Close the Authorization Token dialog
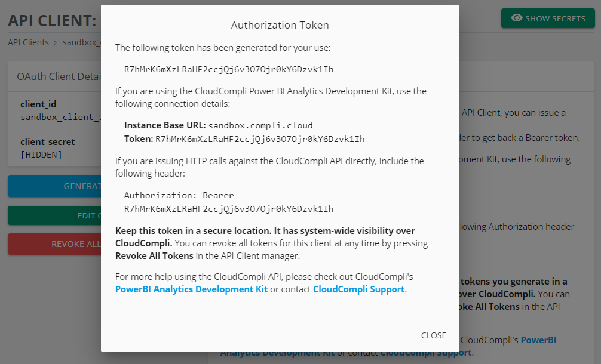This screenshot has width=601, height=364. click(x=434, y=335)
